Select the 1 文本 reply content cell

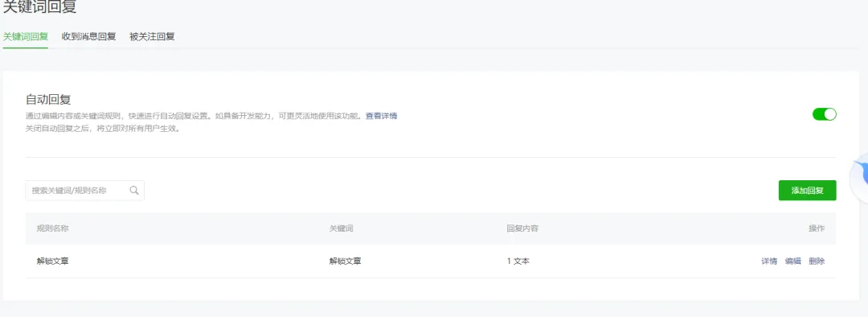click(x=518, y=261)
